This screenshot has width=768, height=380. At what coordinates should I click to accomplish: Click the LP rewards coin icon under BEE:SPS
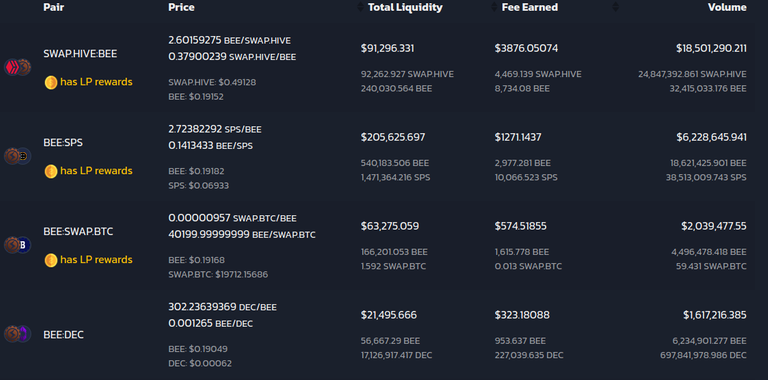pyautogui.click(x=51, y=171)
